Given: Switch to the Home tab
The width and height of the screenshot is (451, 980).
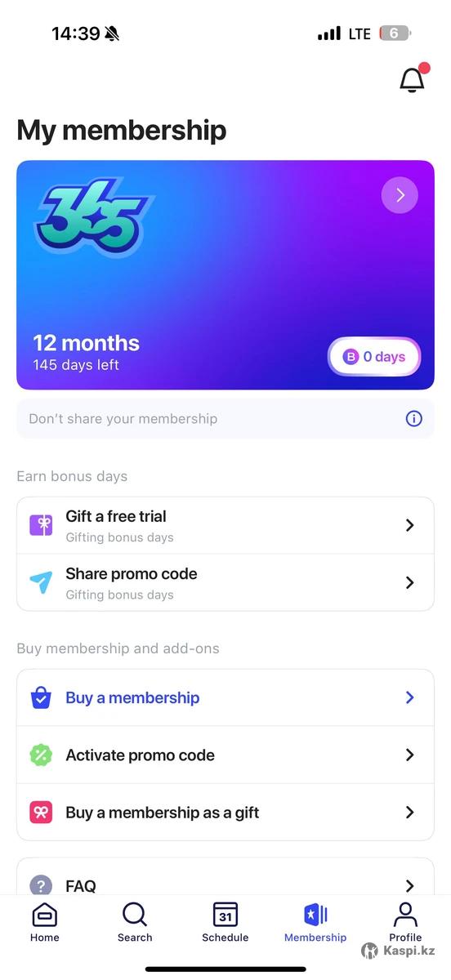Looking at the screenshot, I should 45,923.
